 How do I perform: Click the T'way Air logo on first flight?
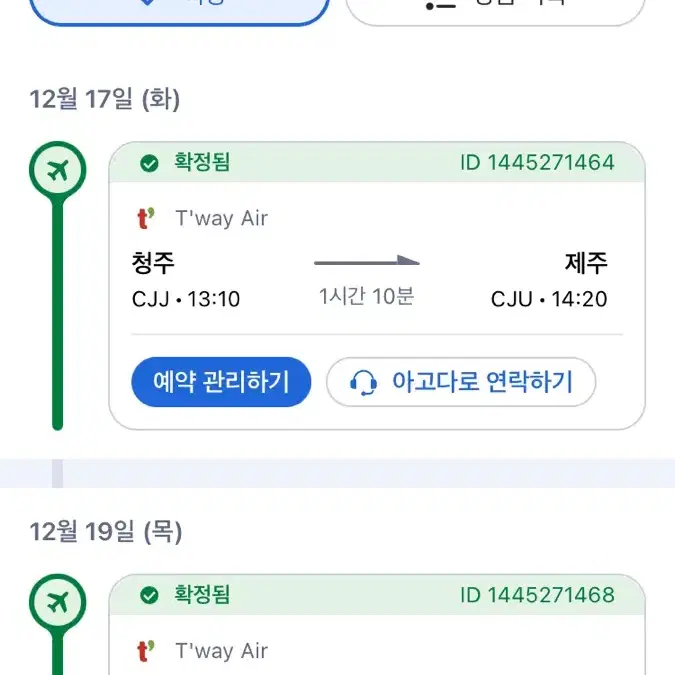(x=146, y=218)
